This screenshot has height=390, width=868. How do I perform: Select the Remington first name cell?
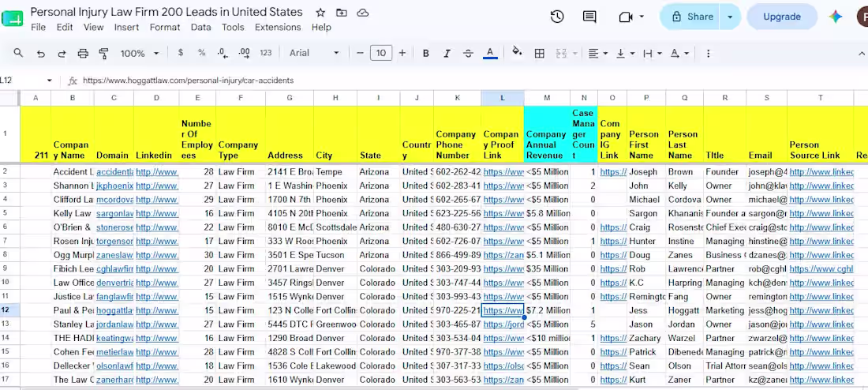coord(646,296)
